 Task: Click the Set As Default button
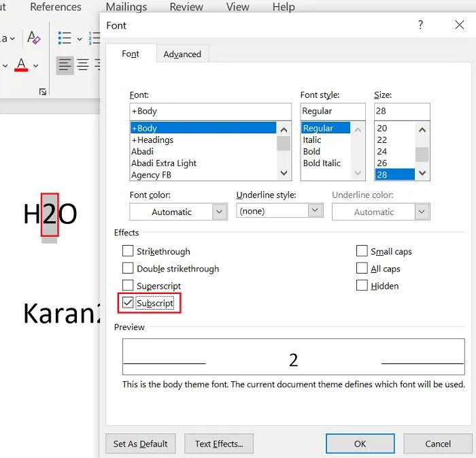coord(140,444)
